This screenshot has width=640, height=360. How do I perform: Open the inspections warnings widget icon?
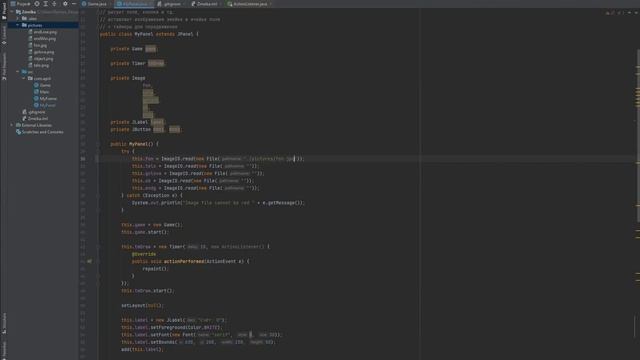(x=609, y=13)
